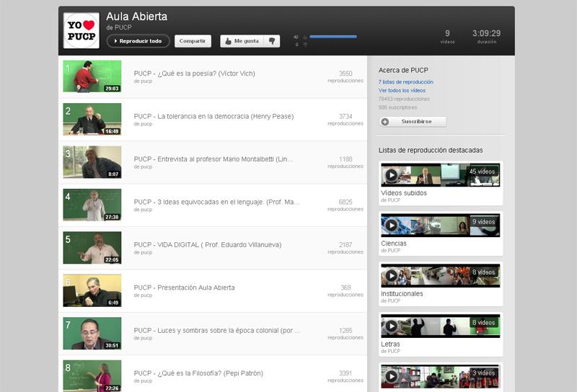577x392 pixels.
Task: Open '¿Qué es la poesía? (Víctor Vich)' title
Action: click(x=194, y=73)
